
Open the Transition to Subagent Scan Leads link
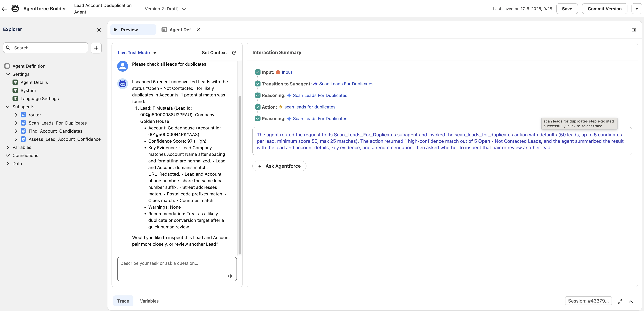[x=346, y=84]
